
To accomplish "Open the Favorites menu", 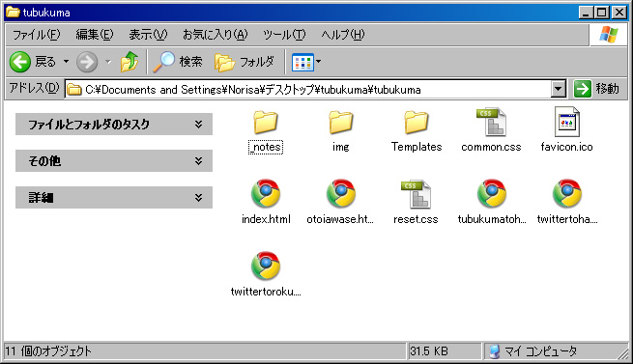I will [x=215, y=35].
